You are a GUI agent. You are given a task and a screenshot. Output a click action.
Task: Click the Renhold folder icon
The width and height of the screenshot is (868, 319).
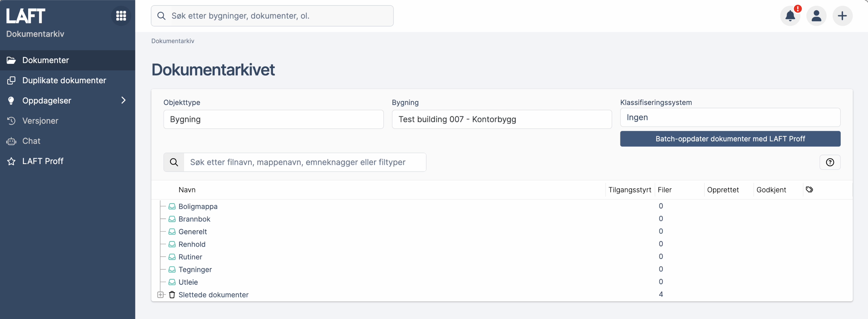(x=172, y=244)
